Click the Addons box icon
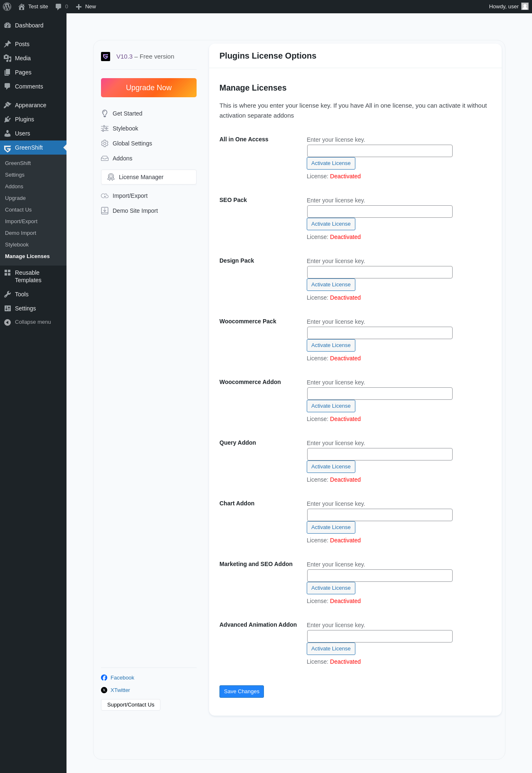532x773 pixels. click(x=105, y=158)
